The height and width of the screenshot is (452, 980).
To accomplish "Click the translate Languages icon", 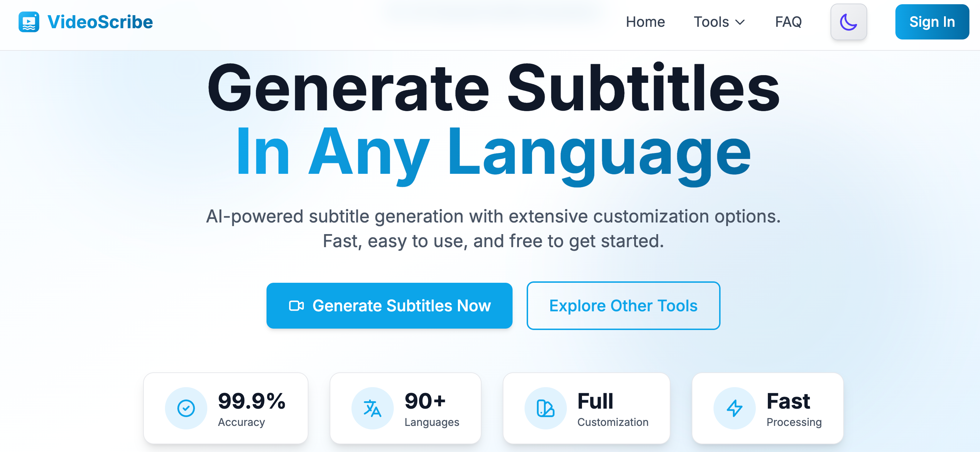I will pos(372,408).
